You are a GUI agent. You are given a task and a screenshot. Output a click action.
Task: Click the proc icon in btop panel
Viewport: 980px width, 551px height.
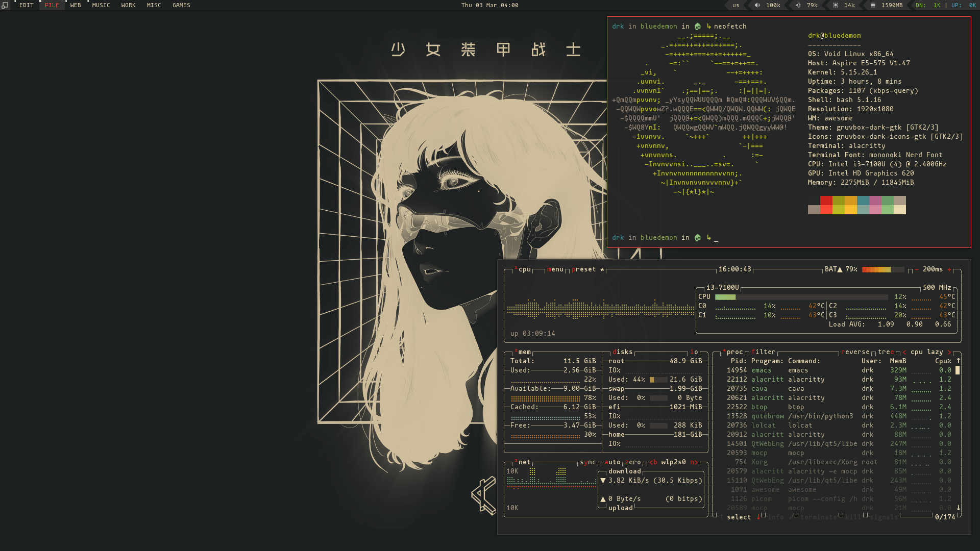click(734, 351)
